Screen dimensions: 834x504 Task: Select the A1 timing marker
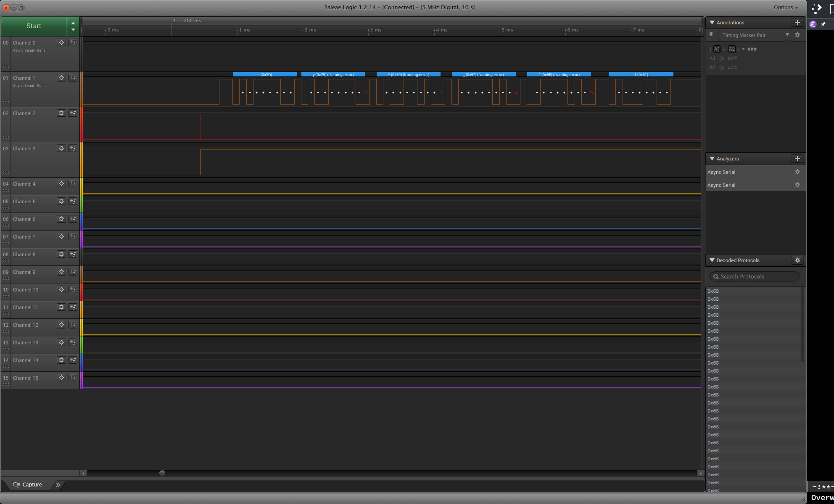point(717,49)
